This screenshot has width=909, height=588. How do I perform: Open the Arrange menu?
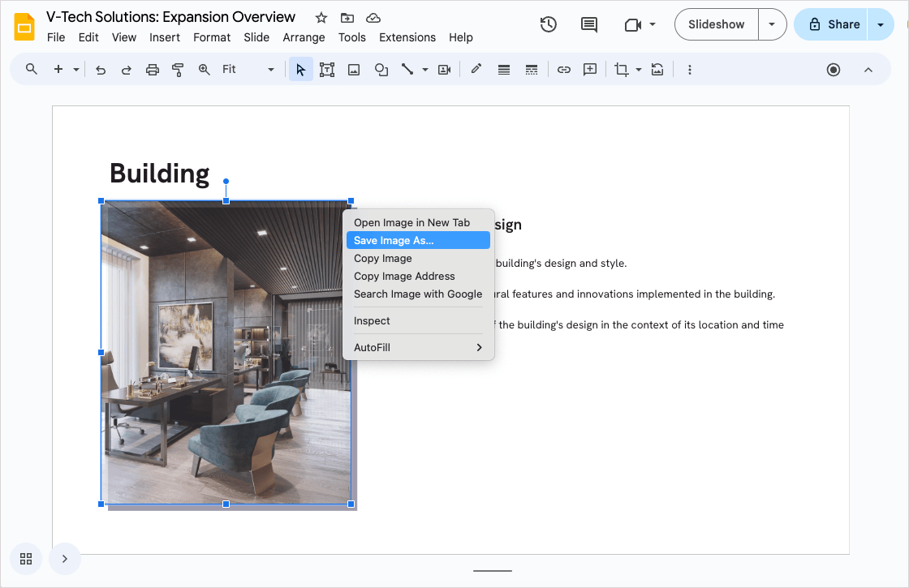[x=304, y=36]
